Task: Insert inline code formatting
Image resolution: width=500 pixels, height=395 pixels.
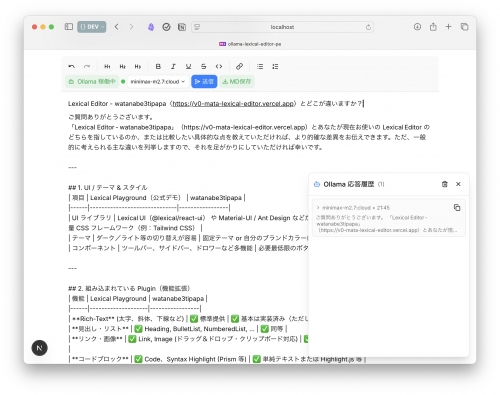Action: coord(219,67)
